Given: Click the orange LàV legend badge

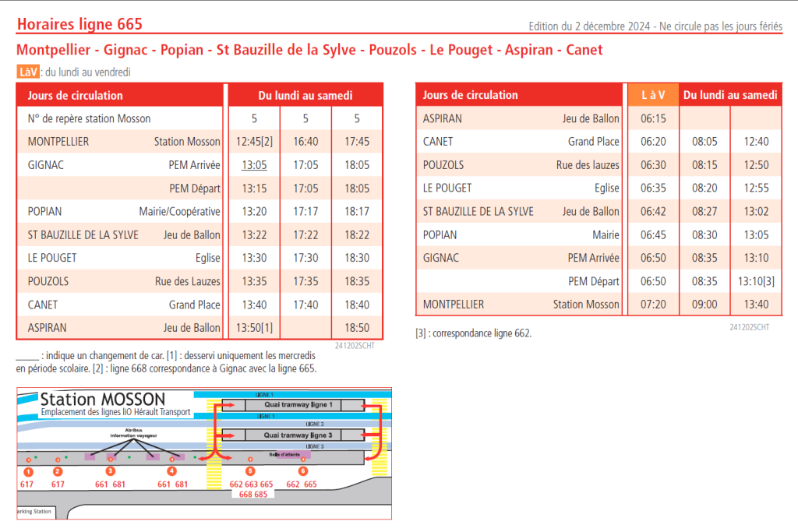Looking at the screenshot, I should tap(27, 72).
